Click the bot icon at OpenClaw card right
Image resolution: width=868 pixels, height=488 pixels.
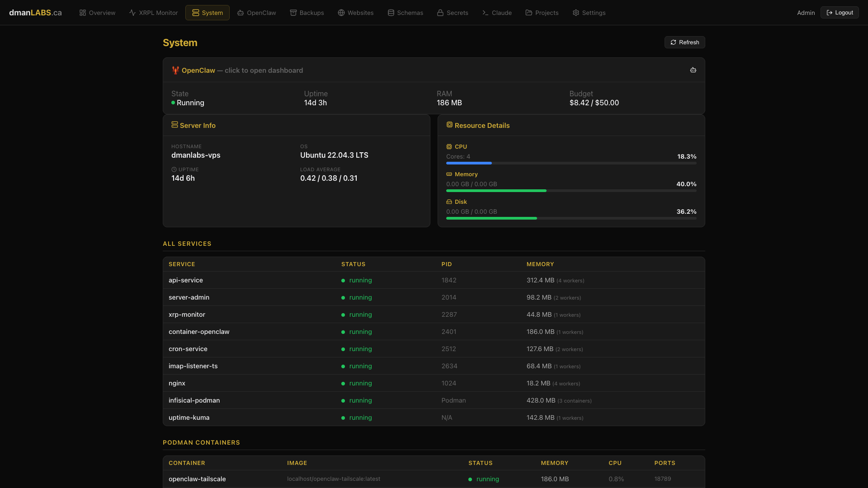point(693,70)
